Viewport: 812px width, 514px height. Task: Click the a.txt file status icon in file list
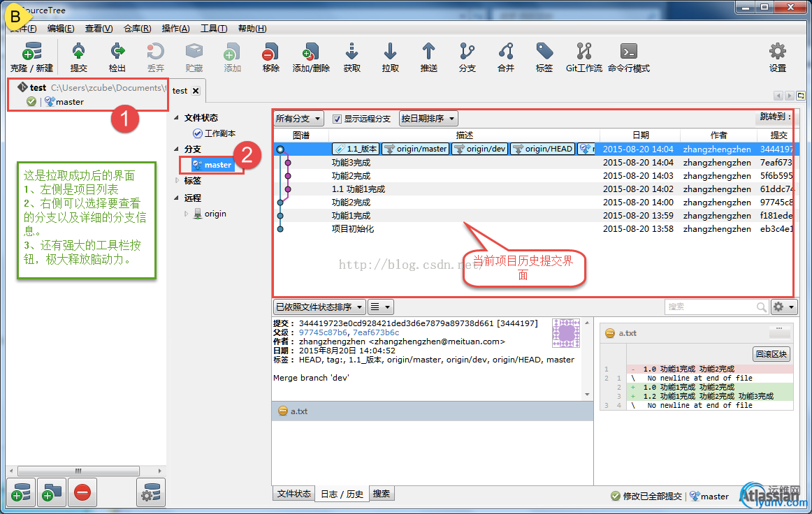coord(283,411)
